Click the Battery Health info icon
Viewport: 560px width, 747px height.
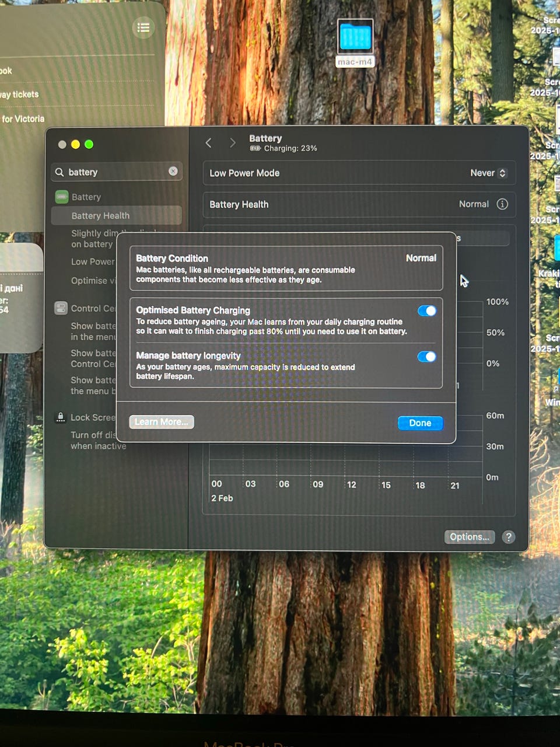(502, 204)
